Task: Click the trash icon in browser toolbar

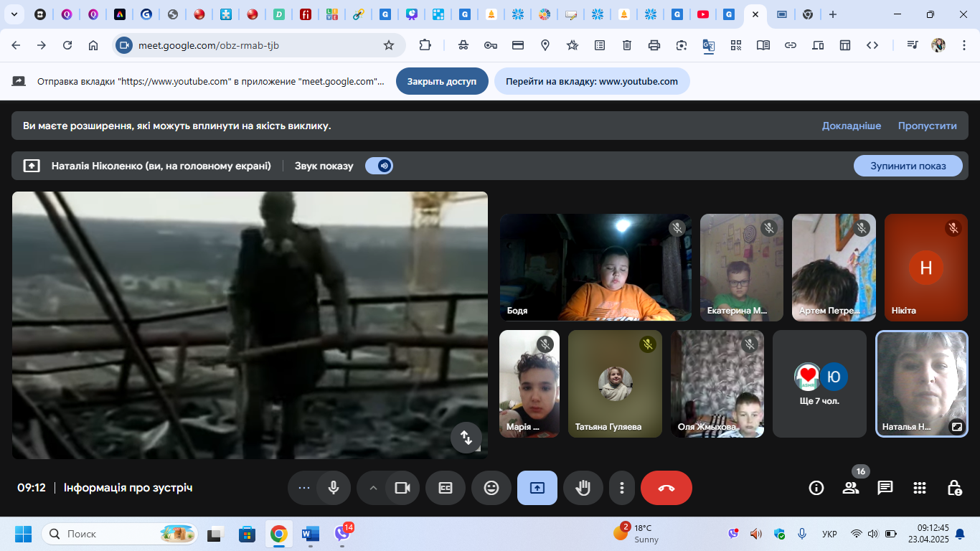Action: [x=627, y=45]
